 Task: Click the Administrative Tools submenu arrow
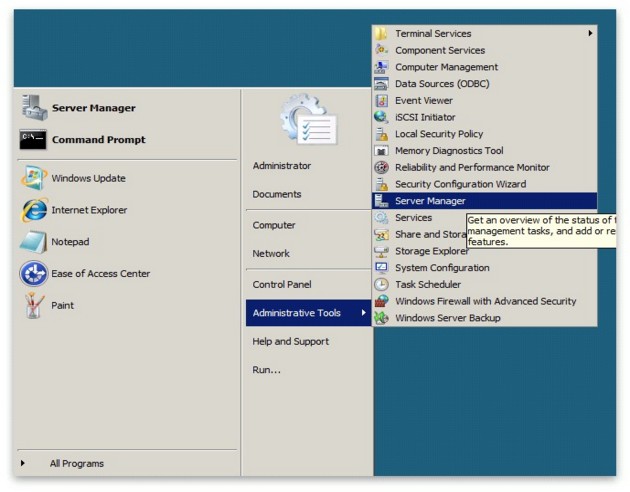[363, 312]
